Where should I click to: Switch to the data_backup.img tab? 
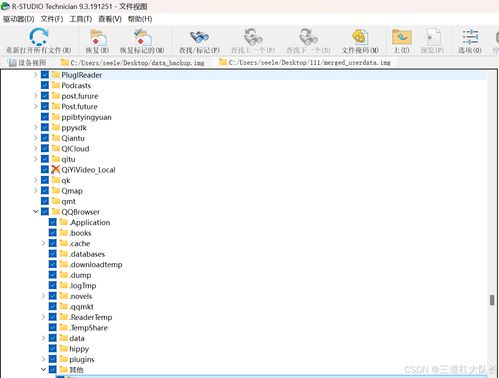[132, 62]
